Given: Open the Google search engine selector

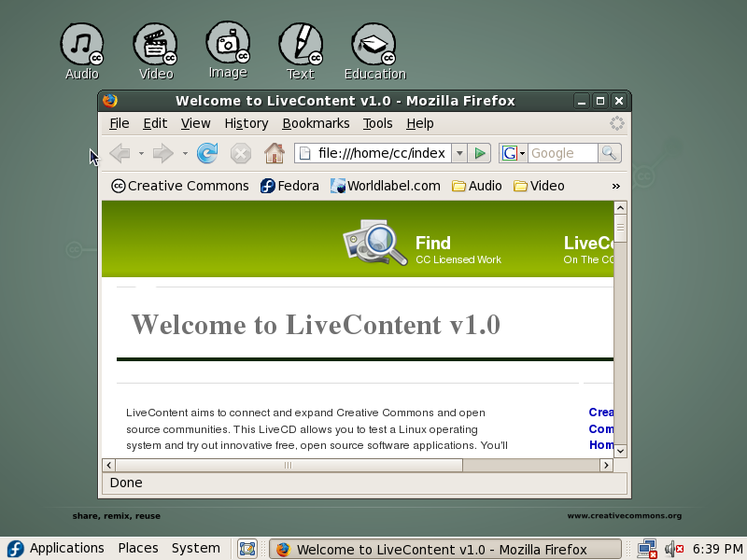Looking at the screenshot, I should tap(513, 153).
